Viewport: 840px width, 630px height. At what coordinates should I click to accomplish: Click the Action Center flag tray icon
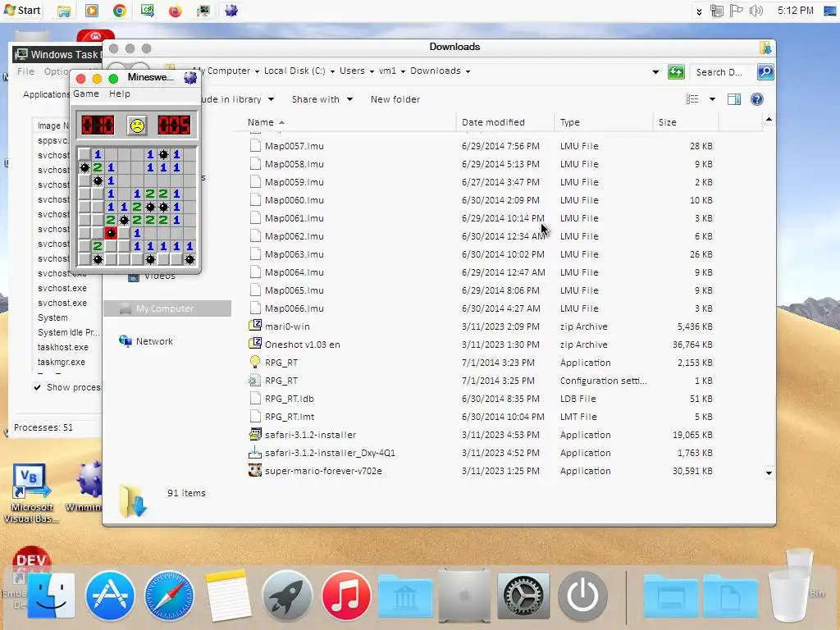(x=737, y=11)
